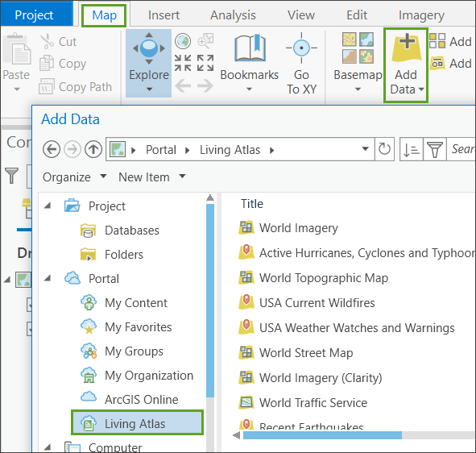Select Databases in the tree
476x453 pixels.
[x=120, y=231]
